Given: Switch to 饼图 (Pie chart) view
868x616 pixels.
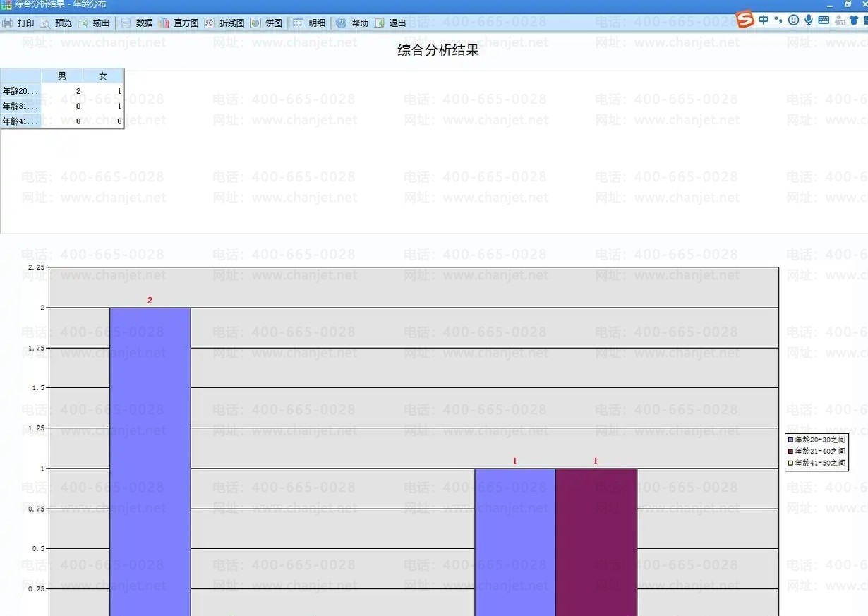Looking at the screenshot, I should [x=266, y=23].
